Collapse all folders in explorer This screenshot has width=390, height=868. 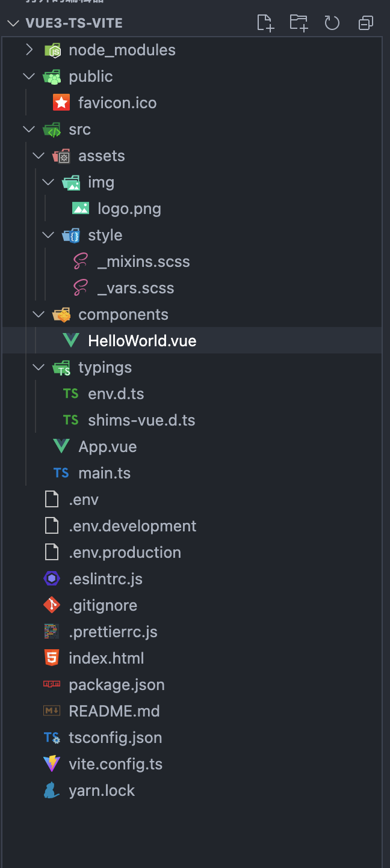365,23
